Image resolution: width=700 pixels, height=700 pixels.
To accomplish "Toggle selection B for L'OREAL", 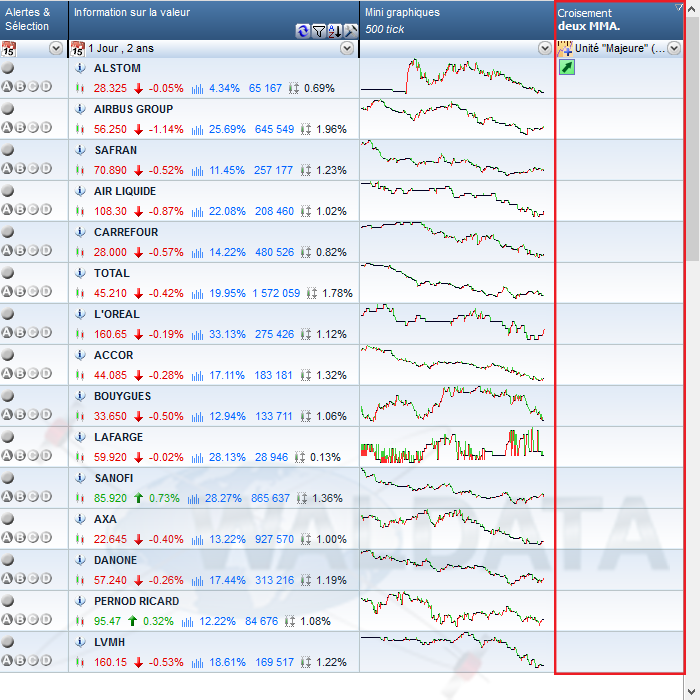I will (20, 333).
